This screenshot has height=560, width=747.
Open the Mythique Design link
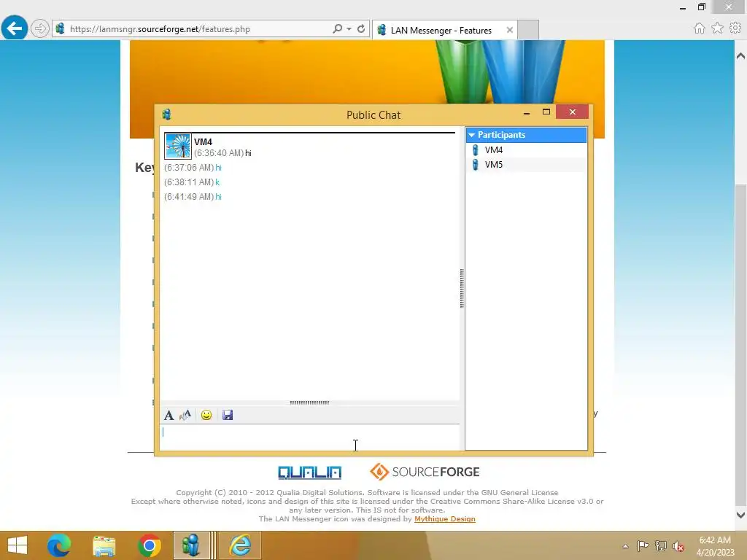[x=444, y=519]
